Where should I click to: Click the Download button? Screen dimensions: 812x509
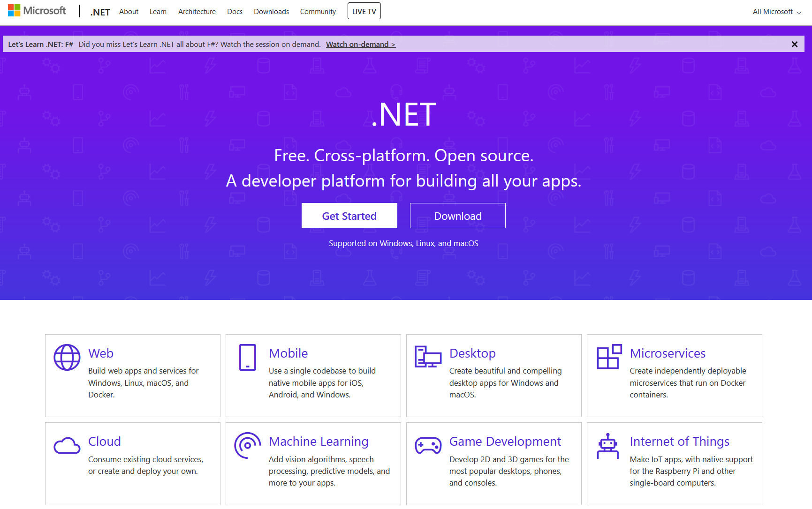pyautogui.click(x=458, y=216)
